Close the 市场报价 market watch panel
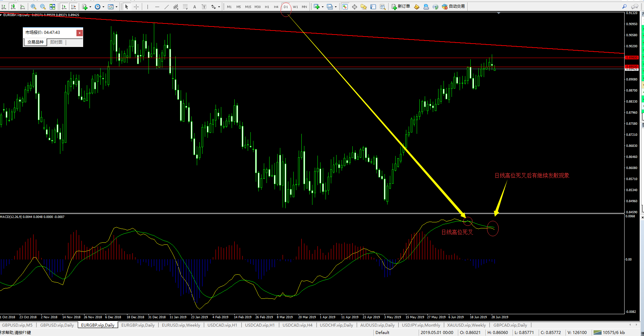Viewport: 644px width, 336px height. click(79, 33)
